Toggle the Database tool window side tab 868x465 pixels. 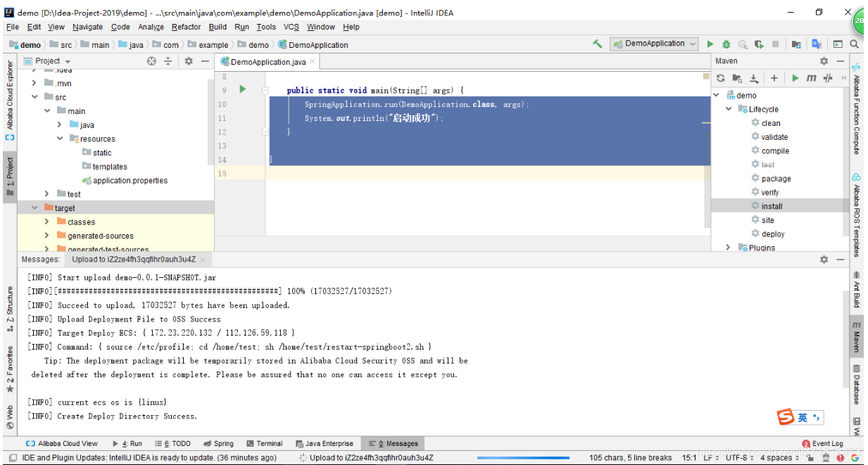[x=857, y=384]
